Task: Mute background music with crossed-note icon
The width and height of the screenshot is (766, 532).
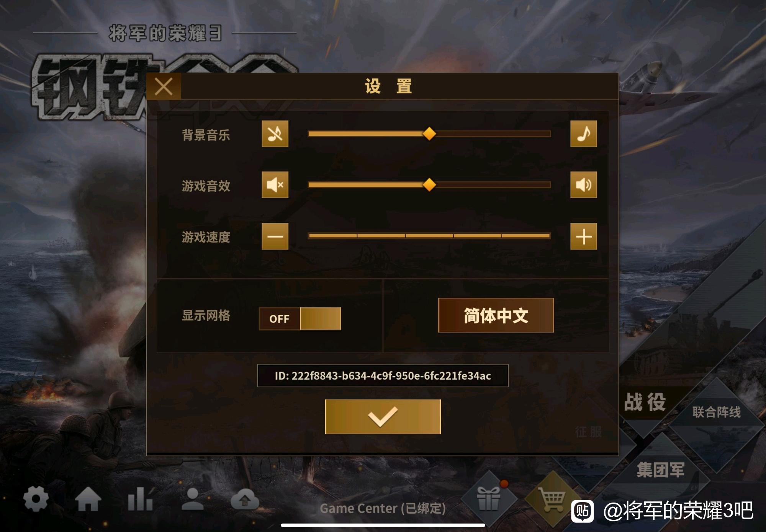Action: pyautogui.click(x=275, y=134)
